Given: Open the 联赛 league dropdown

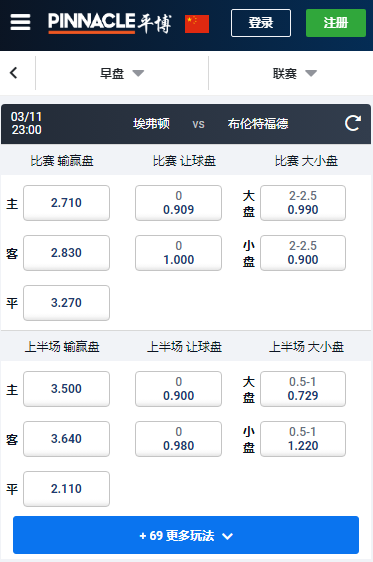Looking at the screenshot, I should click(295, 73).
